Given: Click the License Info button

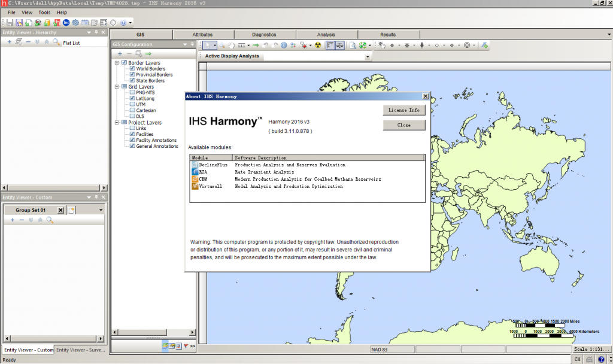Looking at the screenshot, I should click(x=404, y=110).
